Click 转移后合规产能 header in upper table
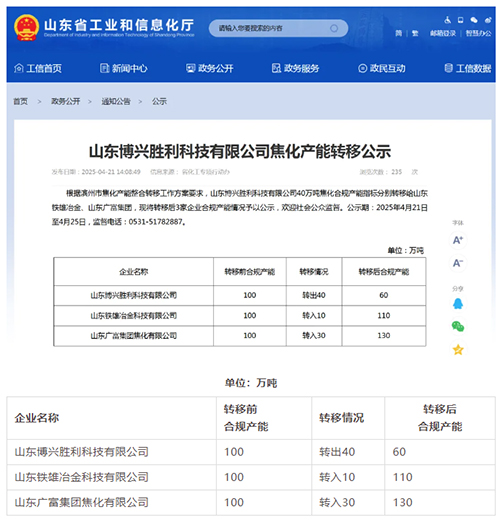The width and height of the screenshot is (500, 525). [384, 272]
